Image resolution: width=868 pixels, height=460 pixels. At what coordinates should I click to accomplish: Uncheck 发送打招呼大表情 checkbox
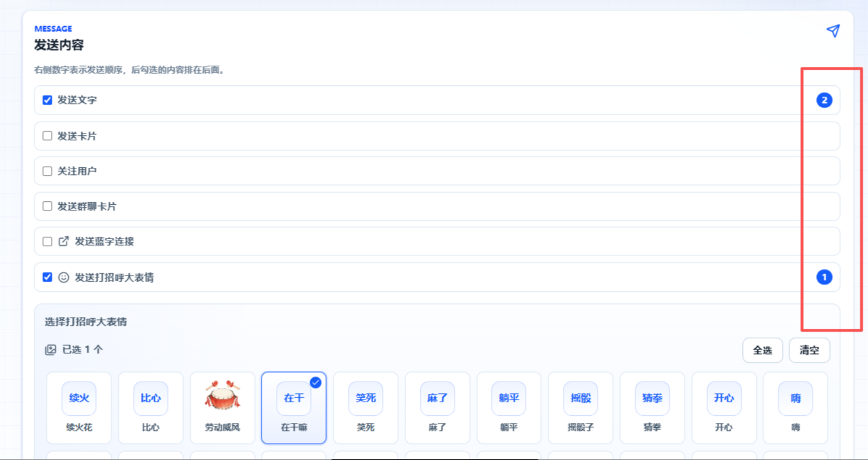point(48,277)
